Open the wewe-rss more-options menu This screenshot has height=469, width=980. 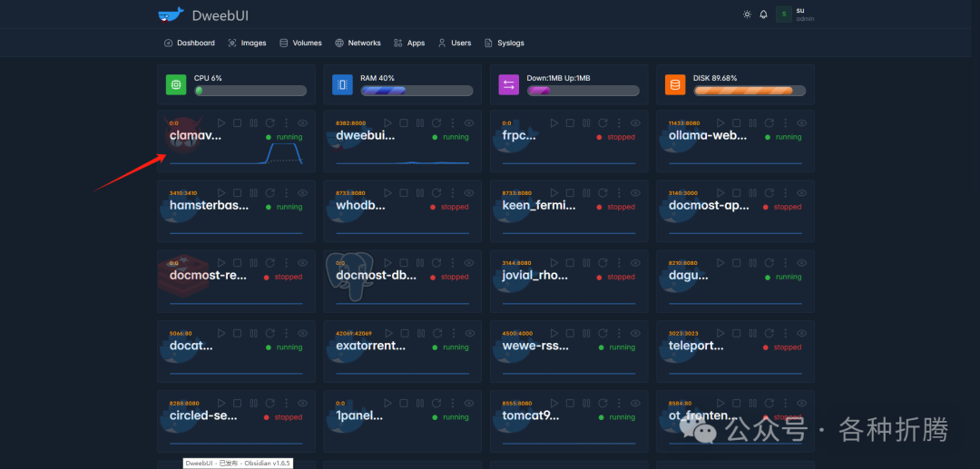pos(619,334)
